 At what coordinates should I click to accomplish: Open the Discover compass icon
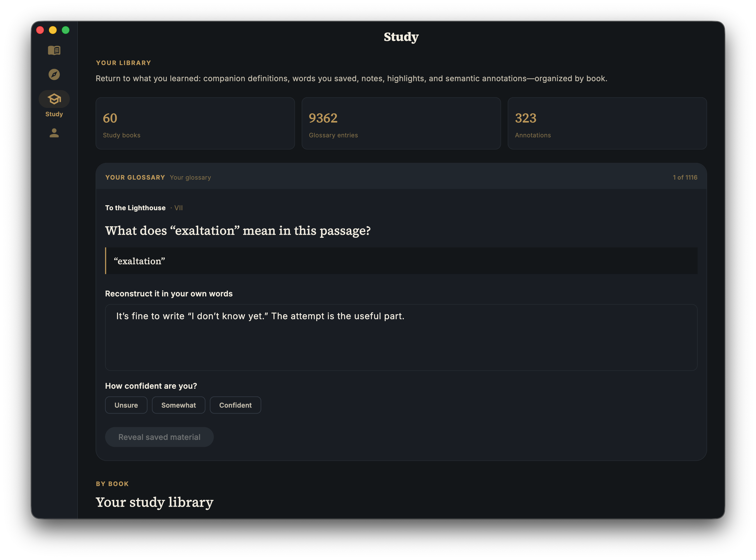[x=54, y=74]
